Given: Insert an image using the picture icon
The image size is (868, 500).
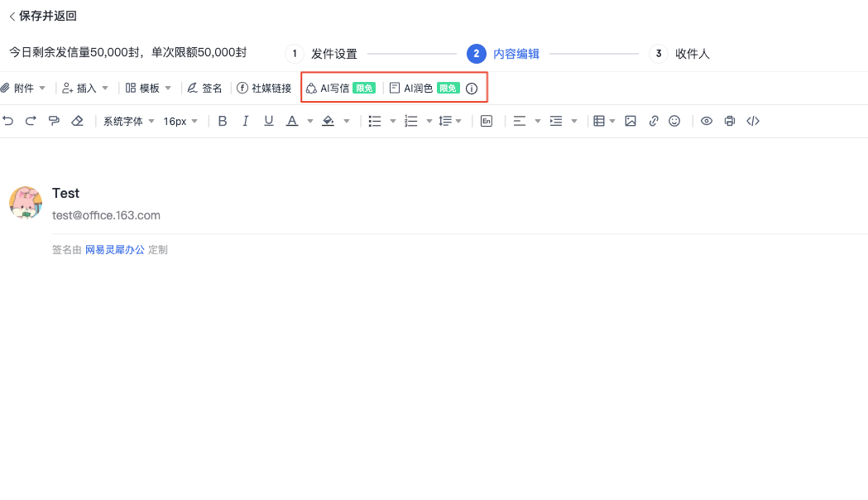Looking at the screenshot, I should coord(631,121).
